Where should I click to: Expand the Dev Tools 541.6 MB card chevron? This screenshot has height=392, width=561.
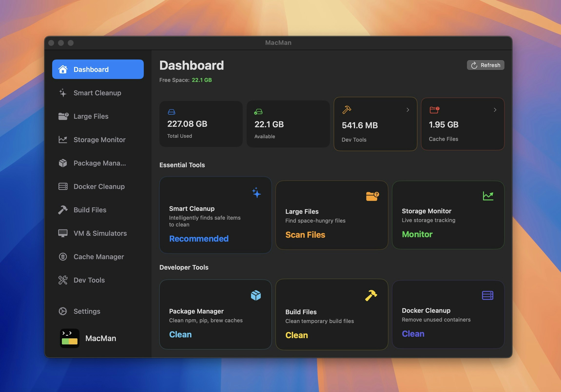408,110
